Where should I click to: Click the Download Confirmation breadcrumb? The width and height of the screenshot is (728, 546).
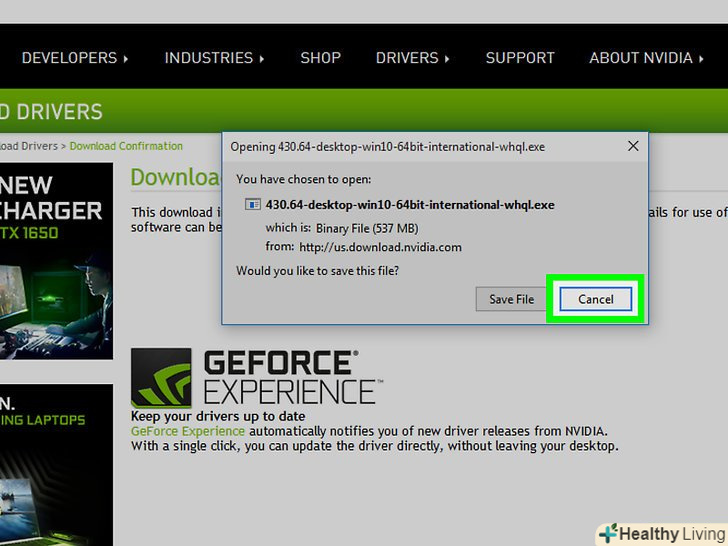click(126, 146)
